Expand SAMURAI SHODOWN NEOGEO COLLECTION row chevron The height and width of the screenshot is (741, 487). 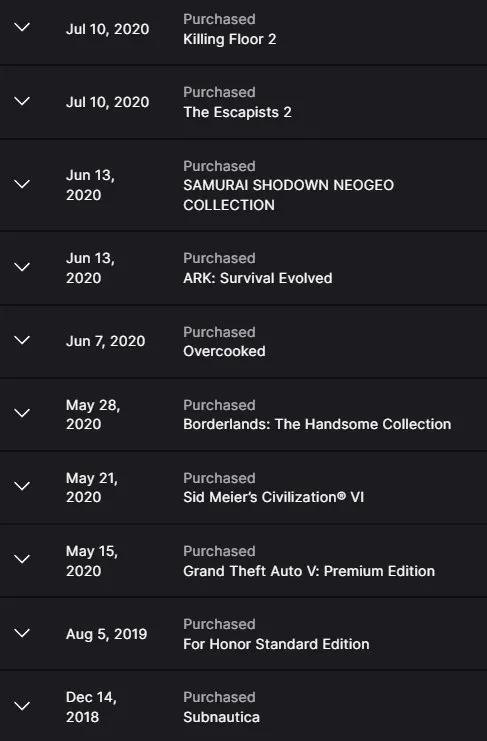[22, 184]
